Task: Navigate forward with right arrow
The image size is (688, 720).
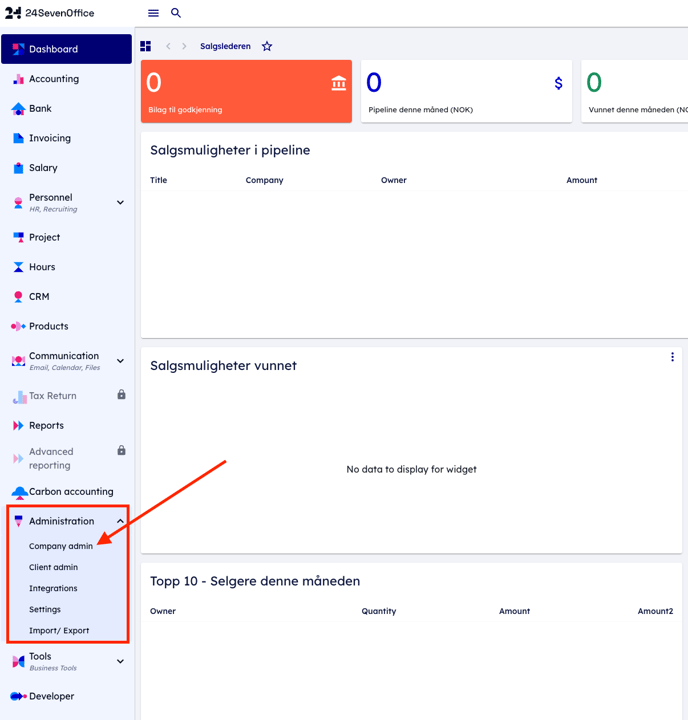Action: (x=184, y=46)
